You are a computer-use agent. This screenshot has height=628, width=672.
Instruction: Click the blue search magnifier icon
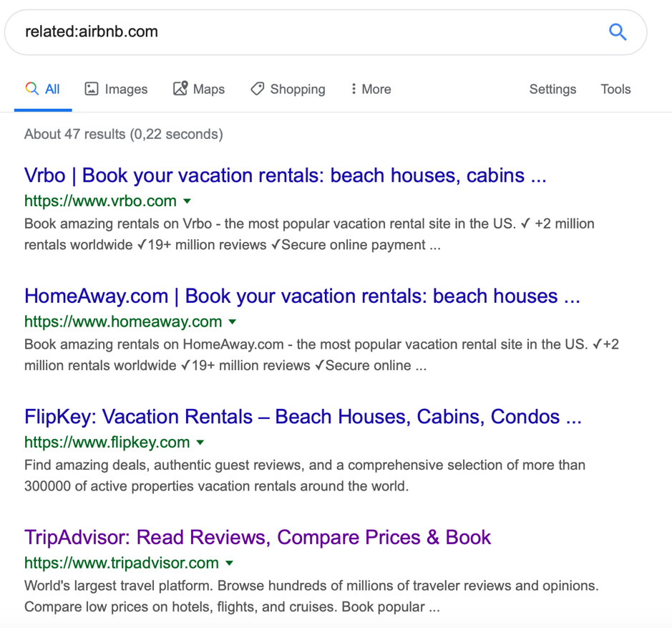618,32
